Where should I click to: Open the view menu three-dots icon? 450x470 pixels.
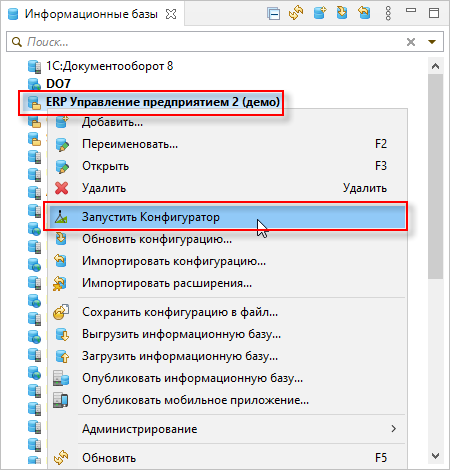(x=388, y=14)
